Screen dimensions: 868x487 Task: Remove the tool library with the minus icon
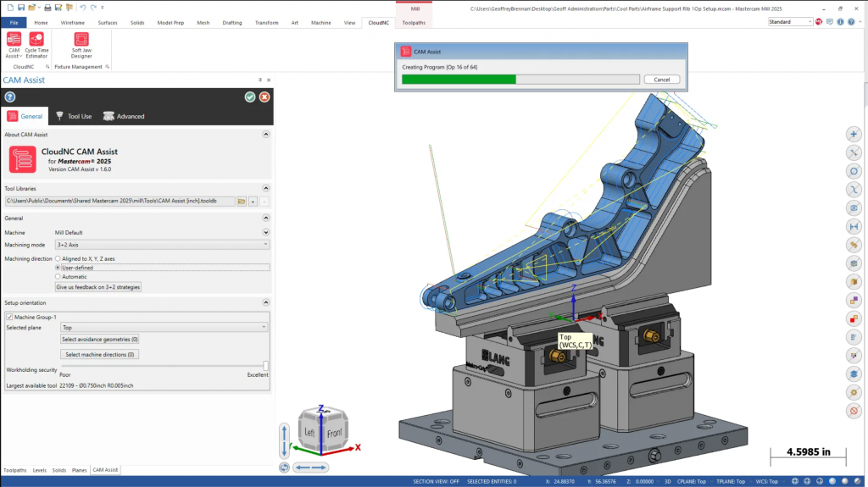coord(264,202)
